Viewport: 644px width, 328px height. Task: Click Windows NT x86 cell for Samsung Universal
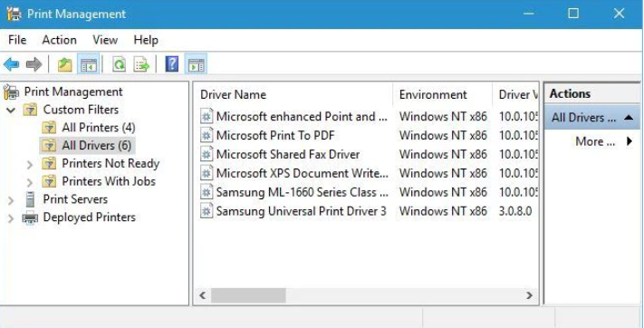pos(443,211)
